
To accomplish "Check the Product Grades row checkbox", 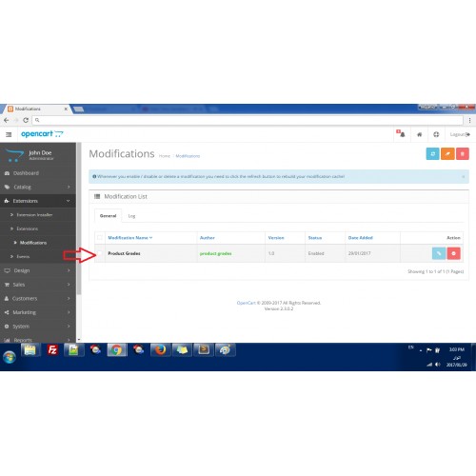I will tap(100, 253).
